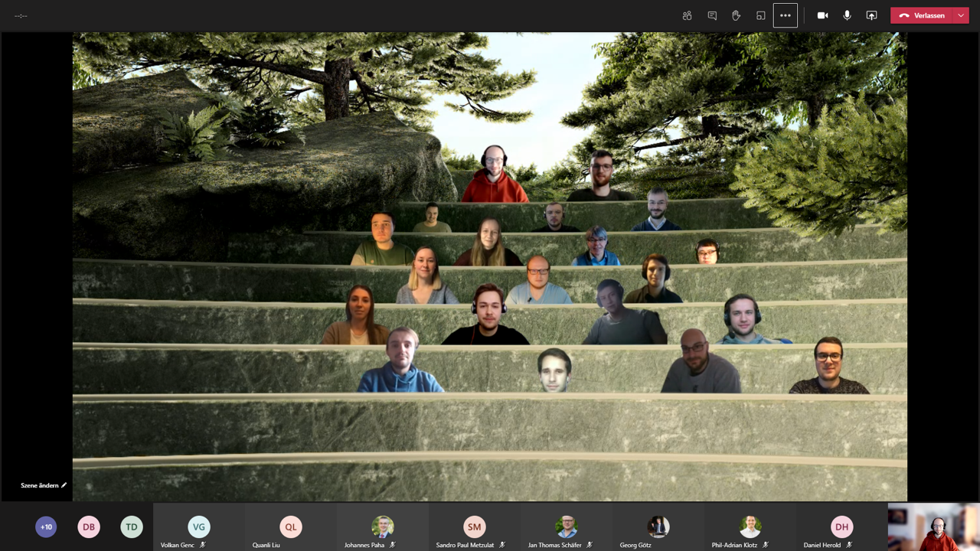
Task: Open breakout rooms from the toolbar
Action: pos(760,15)
